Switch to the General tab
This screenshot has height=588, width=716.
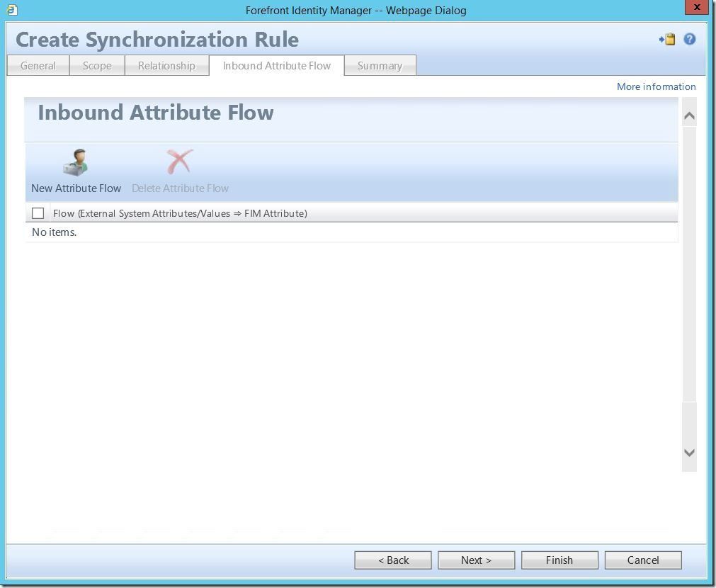38,65
